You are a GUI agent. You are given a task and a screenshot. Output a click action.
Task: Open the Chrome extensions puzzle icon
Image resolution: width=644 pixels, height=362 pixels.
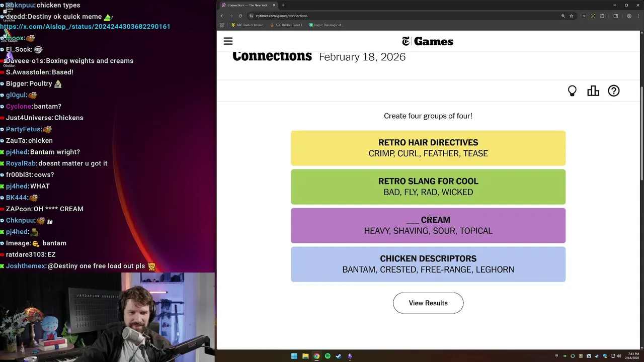point(602,16)
